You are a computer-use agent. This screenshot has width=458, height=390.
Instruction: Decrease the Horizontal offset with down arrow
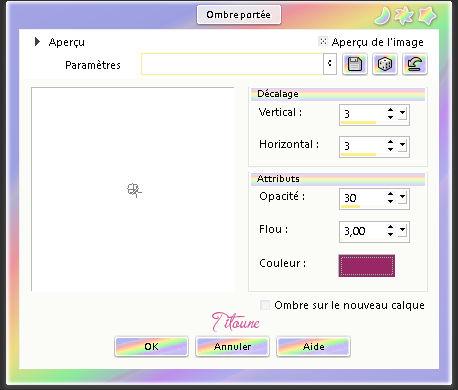[390, 149]
